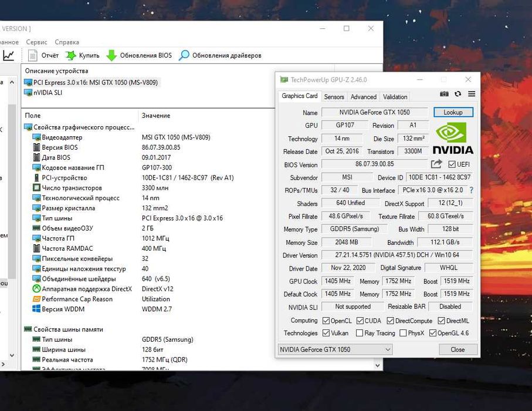Open the Справка menu

coord(67,42)
